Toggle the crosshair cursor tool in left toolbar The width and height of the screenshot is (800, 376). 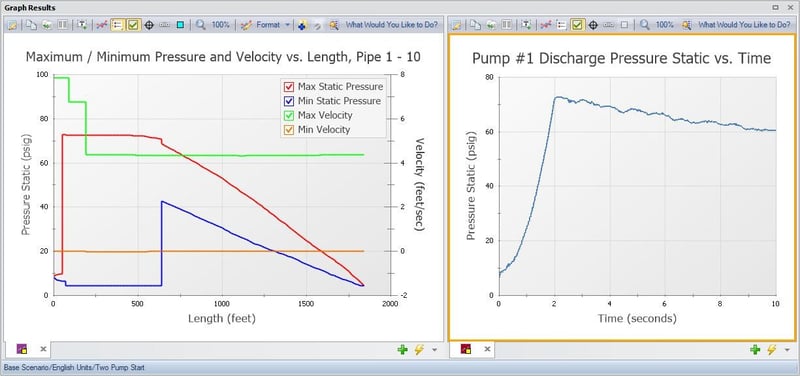point(149,24)
